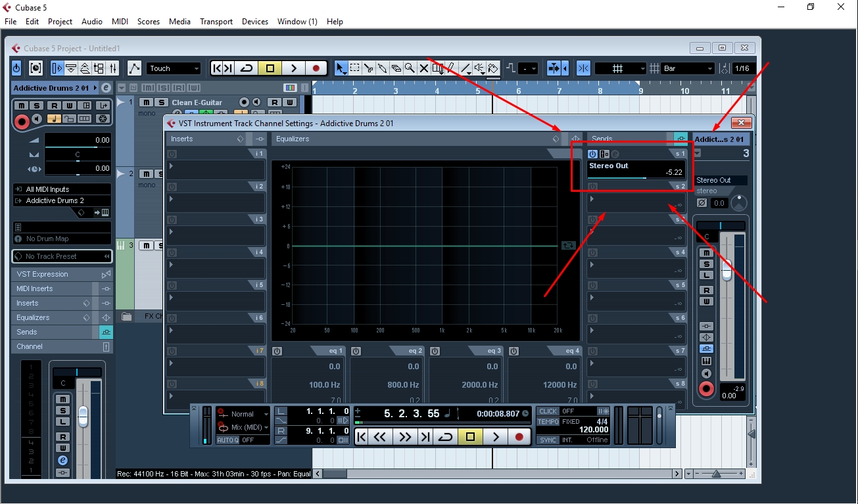
Task: Enable Write automation on Clean E-Guitar track
Action: coord(289,102)
